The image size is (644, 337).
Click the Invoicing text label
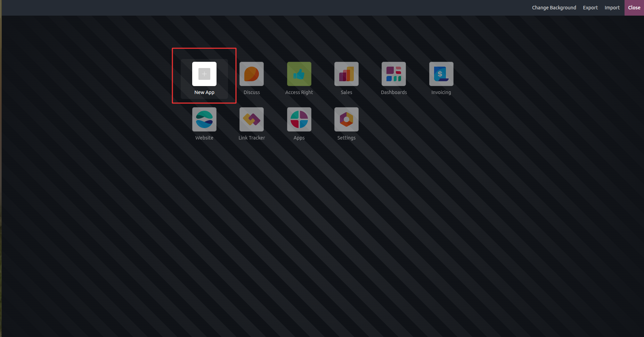click(x=441, y=92)
